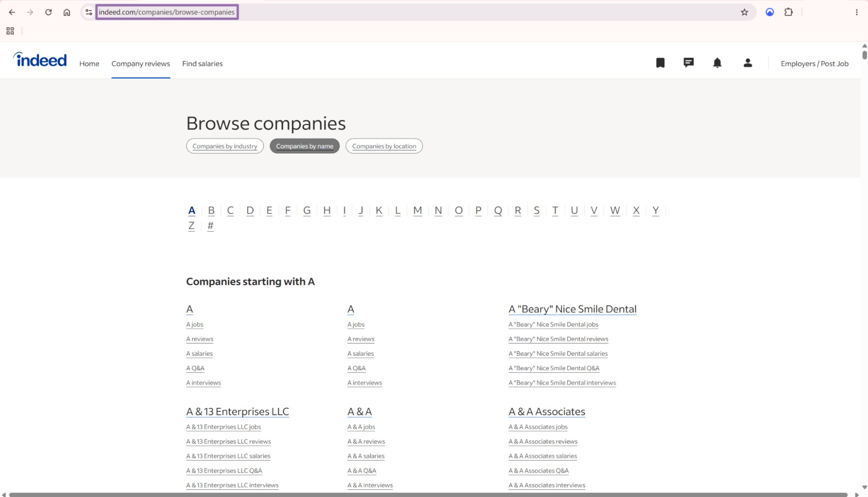868x497 pixels.
Task: Bookmark this page with star icon
Action: (744, 12)
